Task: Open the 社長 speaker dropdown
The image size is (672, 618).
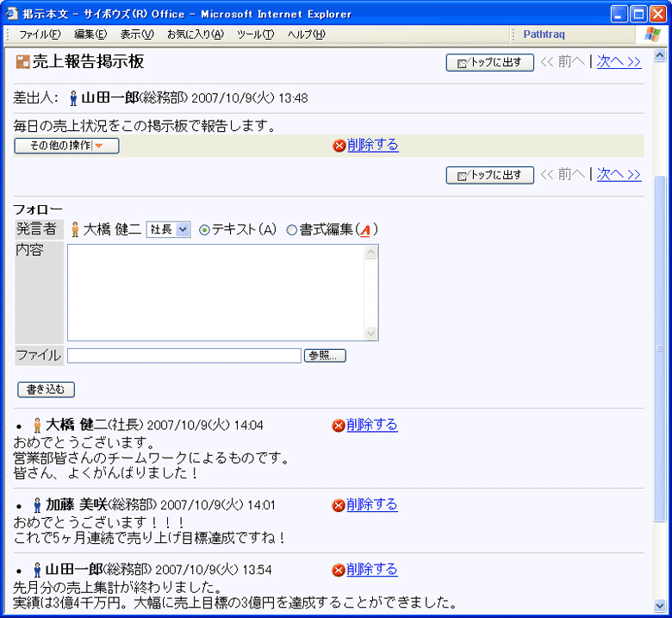Action: click(168, 229)
